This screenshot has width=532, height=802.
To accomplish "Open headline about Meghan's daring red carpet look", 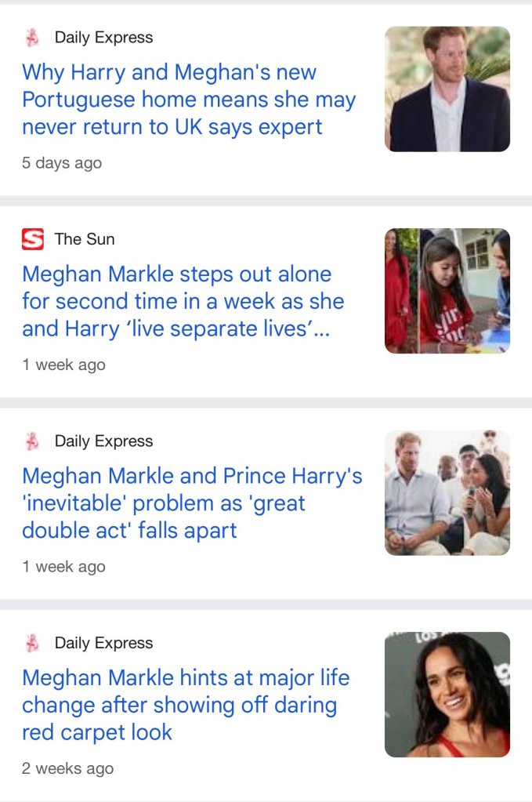I will pyautogui.click(x=186, y=704).
